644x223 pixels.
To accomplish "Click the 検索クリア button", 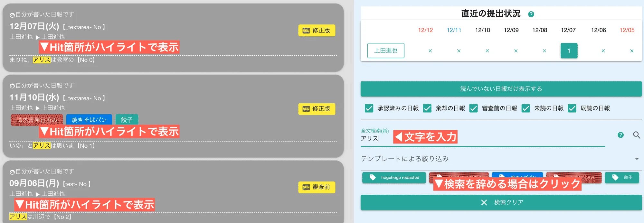I will click(x=501, y=202).
